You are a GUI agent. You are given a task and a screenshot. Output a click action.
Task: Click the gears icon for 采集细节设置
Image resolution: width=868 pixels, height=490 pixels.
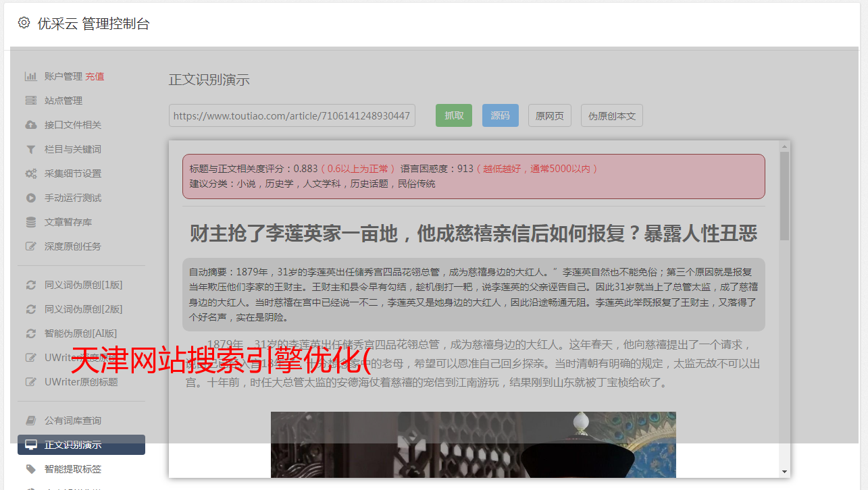pyautogui.click(x=31, y=173)
